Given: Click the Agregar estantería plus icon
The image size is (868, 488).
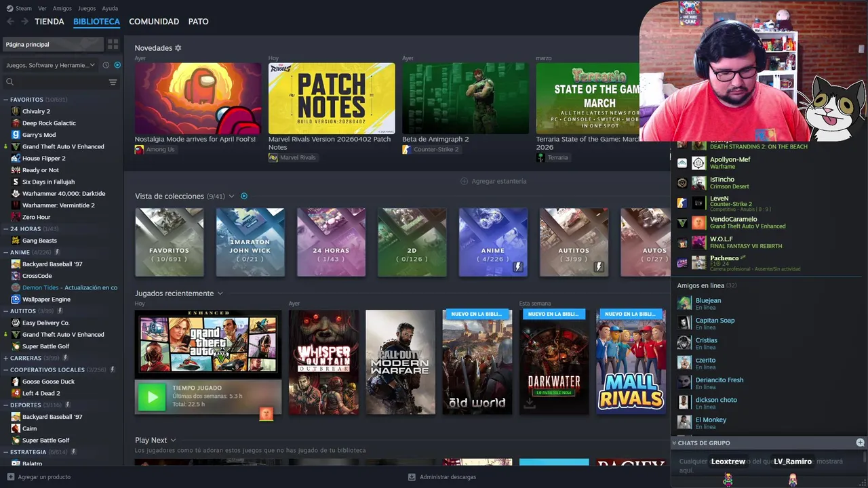Looking at the screenshot, I should [x=464, y=181].
